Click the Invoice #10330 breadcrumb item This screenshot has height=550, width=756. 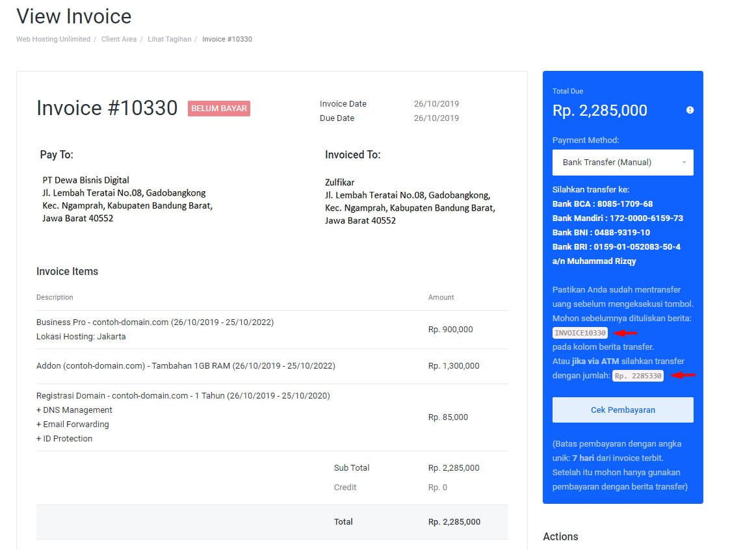click(227, 39)
